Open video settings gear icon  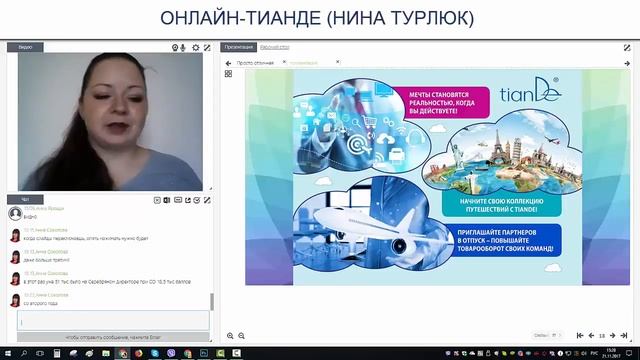(x=196, y=48)
